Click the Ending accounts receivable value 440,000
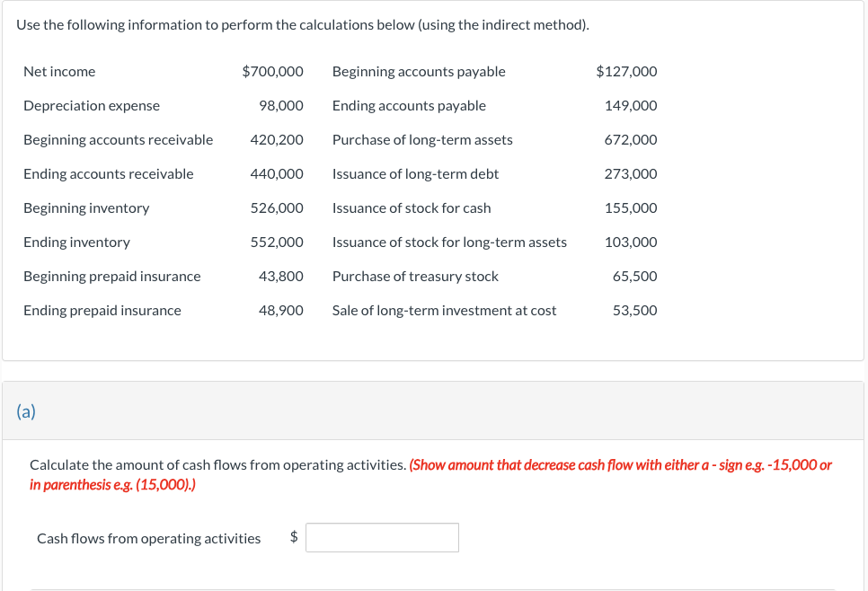 pyautogui.click(x=277, y=174)
